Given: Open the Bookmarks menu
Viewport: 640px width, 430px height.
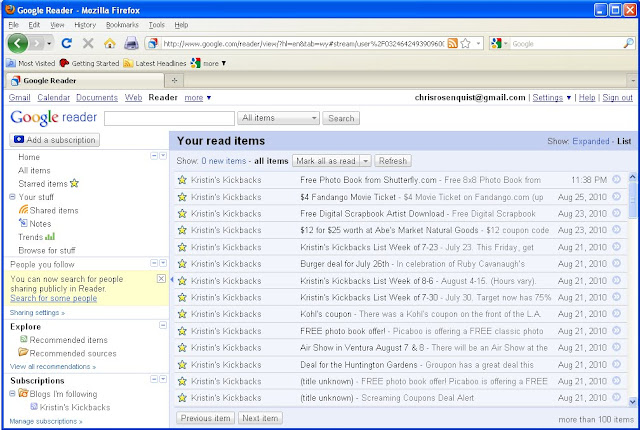Looking at the screenshot, I should click(122, 25).
